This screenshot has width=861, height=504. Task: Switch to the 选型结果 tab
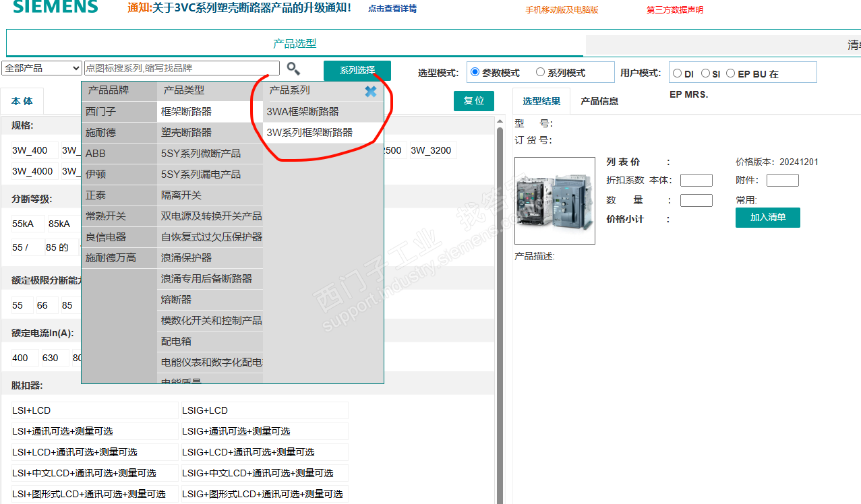point(541,101)
